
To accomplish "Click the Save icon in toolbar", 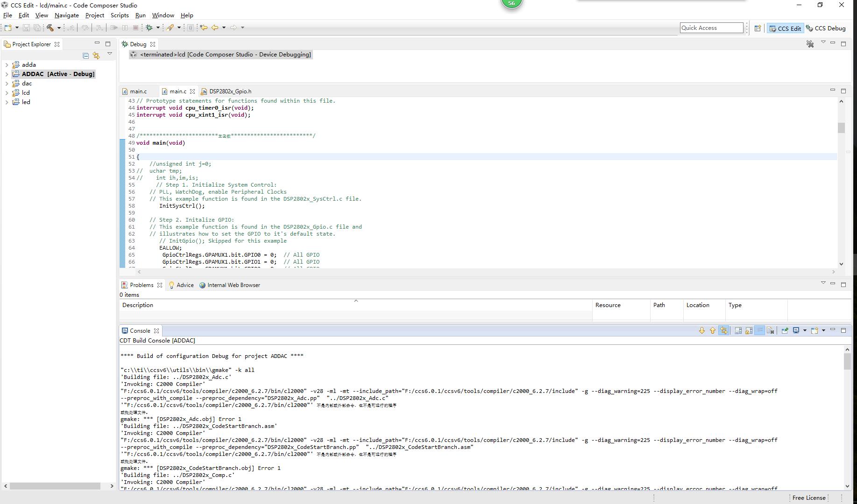I will click(26, 28).
